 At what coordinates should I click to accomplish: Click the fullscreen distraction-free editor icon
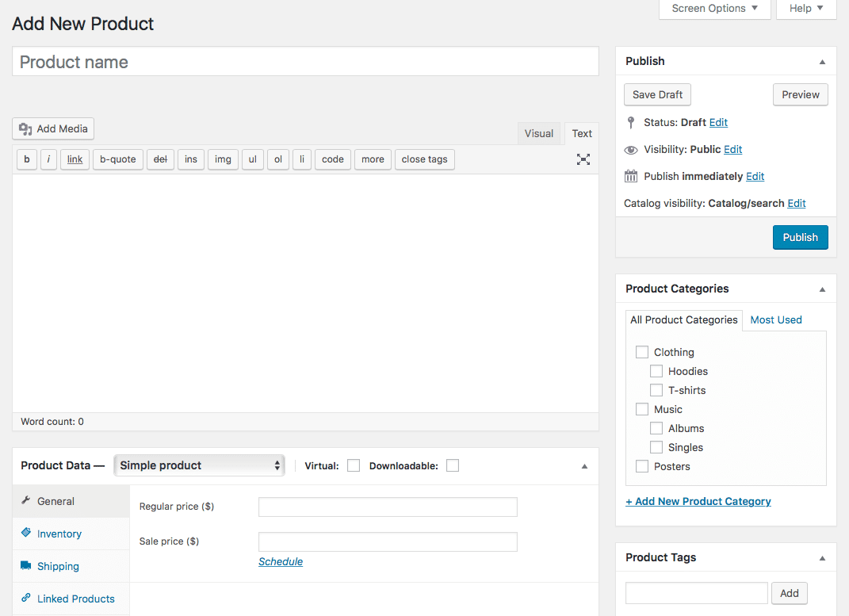click(x=583, y=159)
